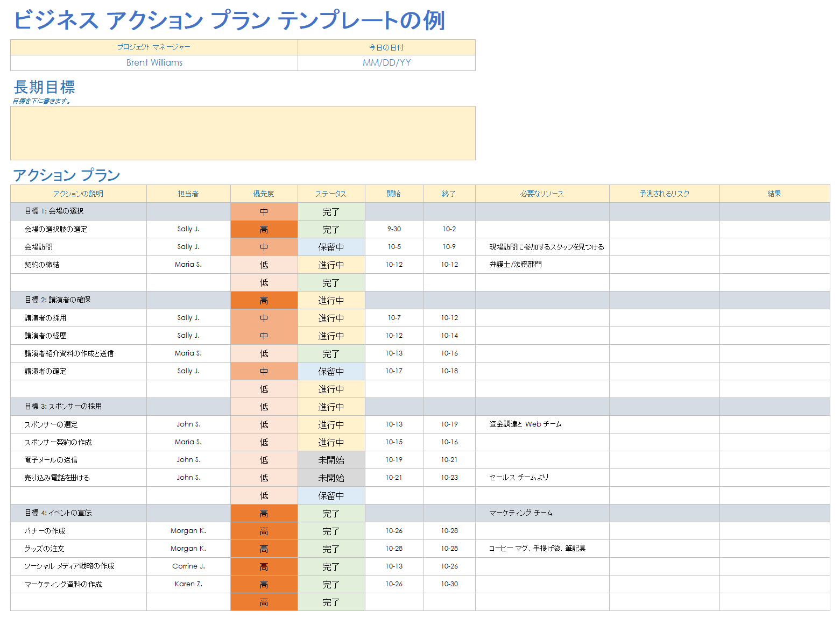Click the 担当者 column header
The height and width of the screenshot is (618, 840).
click(x=188, y=194)
